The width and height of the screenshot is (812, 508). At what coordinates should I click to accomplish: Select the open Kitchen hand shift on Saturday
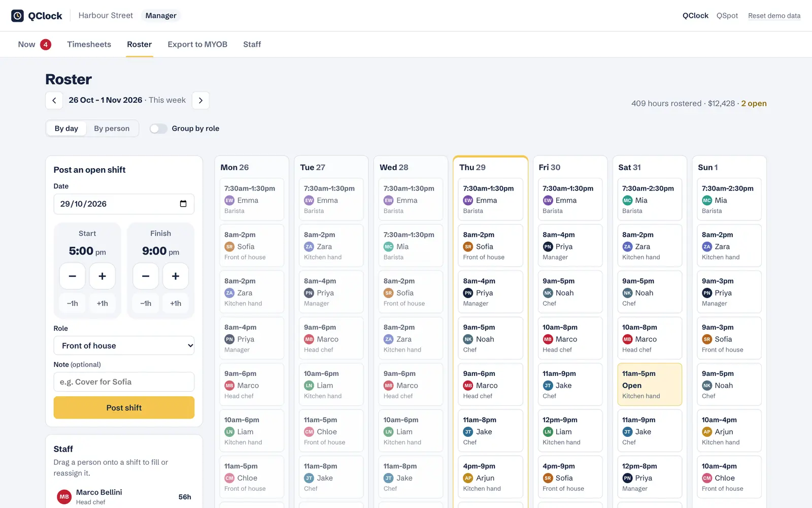[650, 385]
